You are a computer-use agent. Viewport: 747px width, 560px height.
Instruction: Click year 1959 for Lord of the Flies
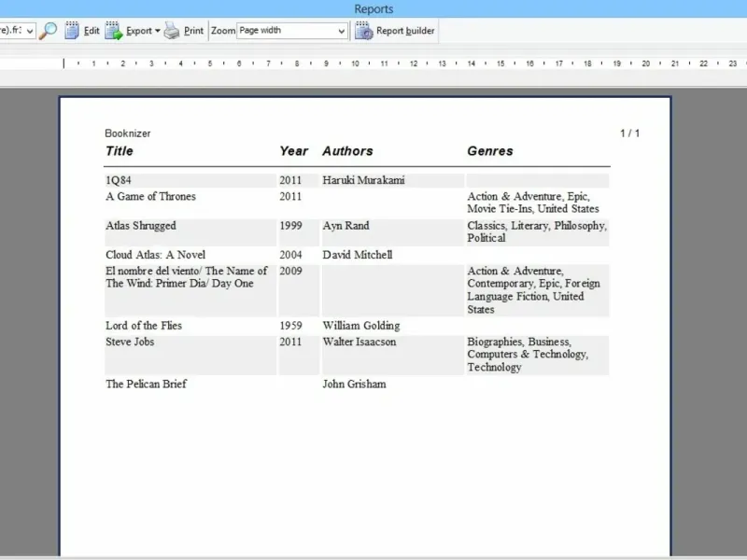(x=290, y=326)
